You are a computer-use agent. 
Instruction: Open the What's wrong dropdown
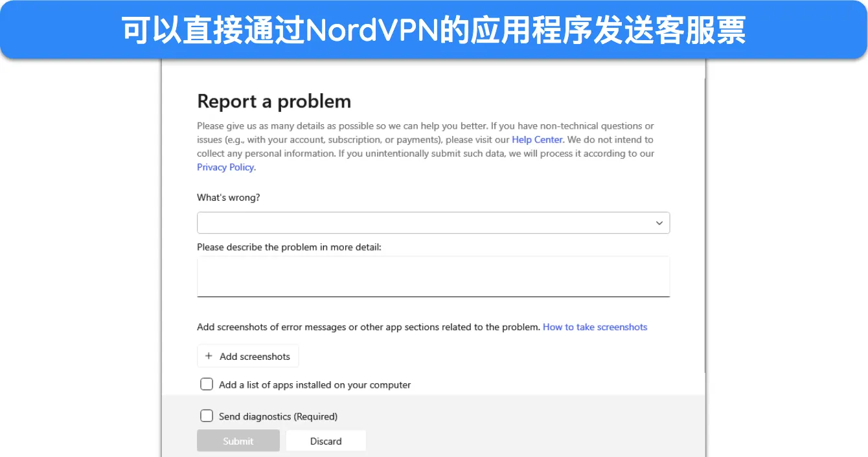[x=433, y=223]
